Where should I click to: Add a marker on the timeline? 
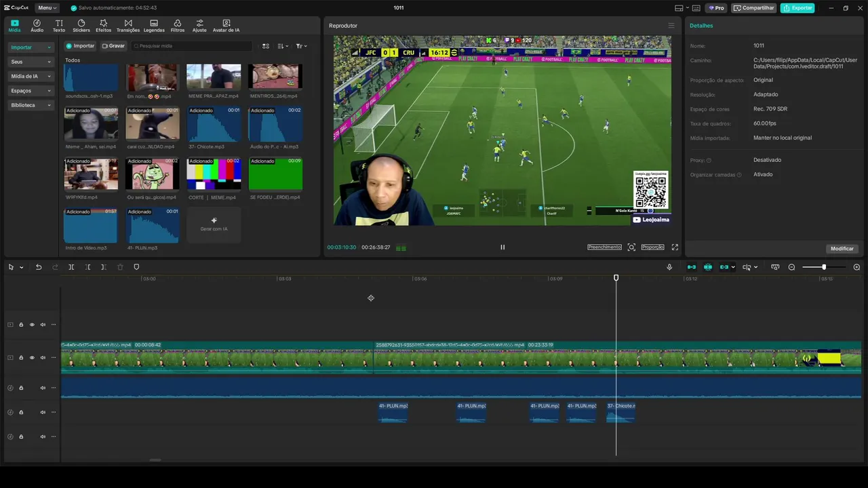point(136,267)
